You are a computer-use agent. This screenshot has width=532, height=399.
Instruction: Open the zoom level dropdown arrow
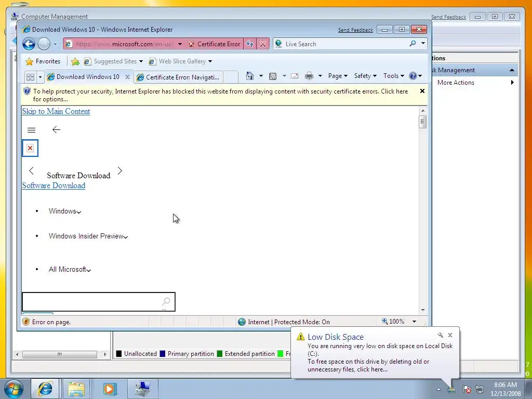(414, 321)
